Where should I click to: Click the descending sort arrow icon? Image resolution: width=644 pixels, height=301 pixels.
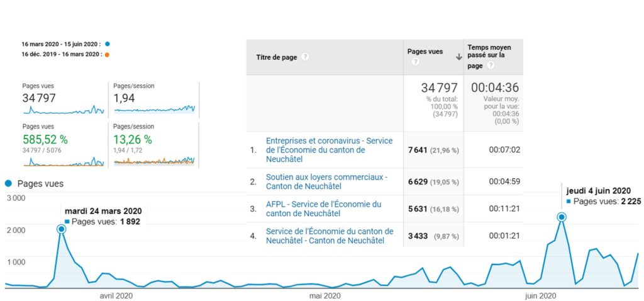(458, 57)
